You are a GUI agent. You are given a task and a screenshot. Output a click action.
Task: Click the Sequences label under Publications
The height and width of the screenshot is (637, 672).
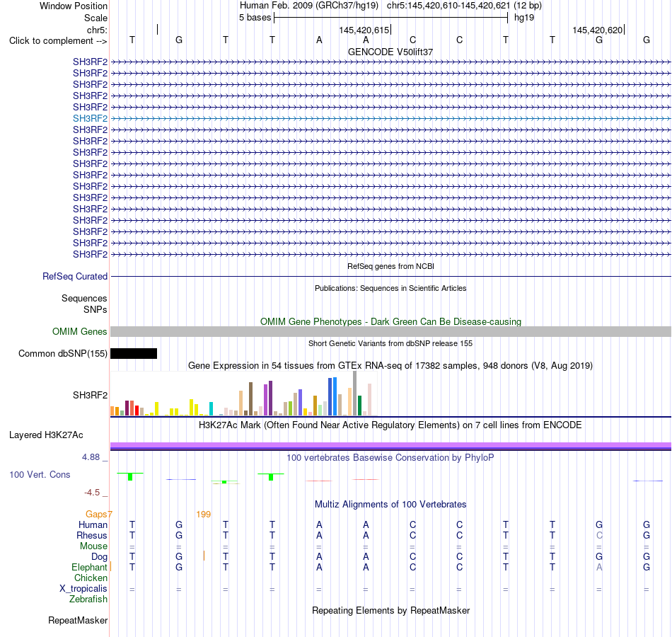click(84, 298)
